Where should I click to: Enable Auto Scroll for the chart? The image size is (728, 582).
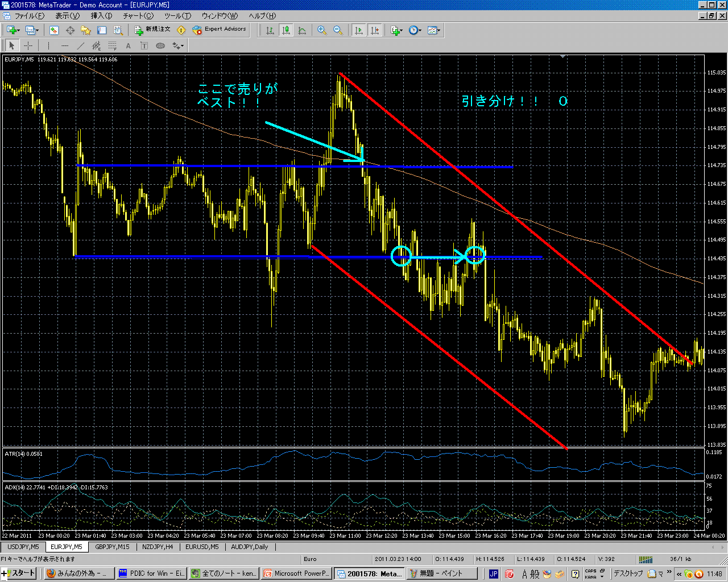[359, 30]
